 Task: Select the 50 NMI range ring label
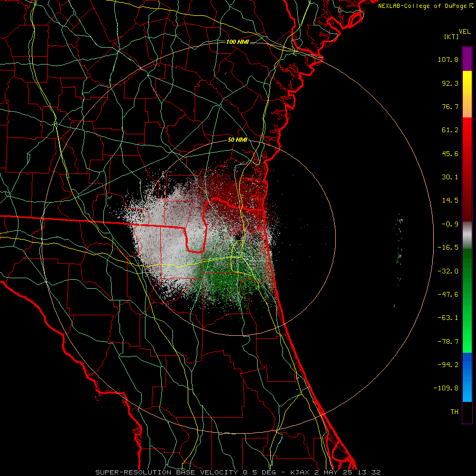(237, 140)
